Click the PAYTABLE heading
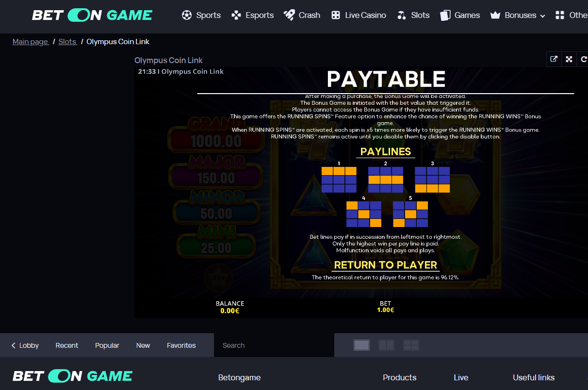 (386, 79)
